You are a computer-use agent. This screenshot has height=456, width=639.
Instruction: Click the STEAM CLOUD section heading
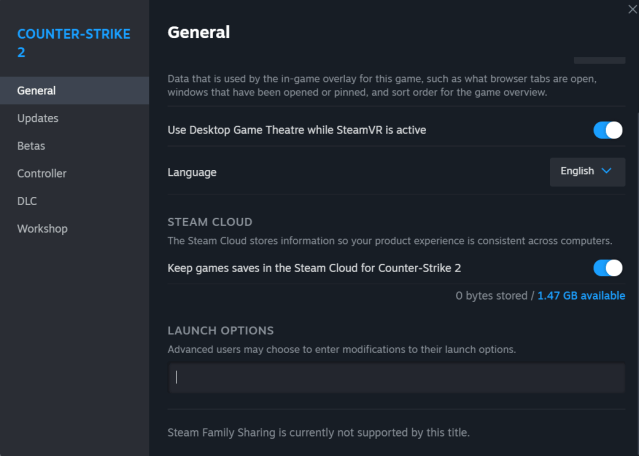(x=210, y=222)
